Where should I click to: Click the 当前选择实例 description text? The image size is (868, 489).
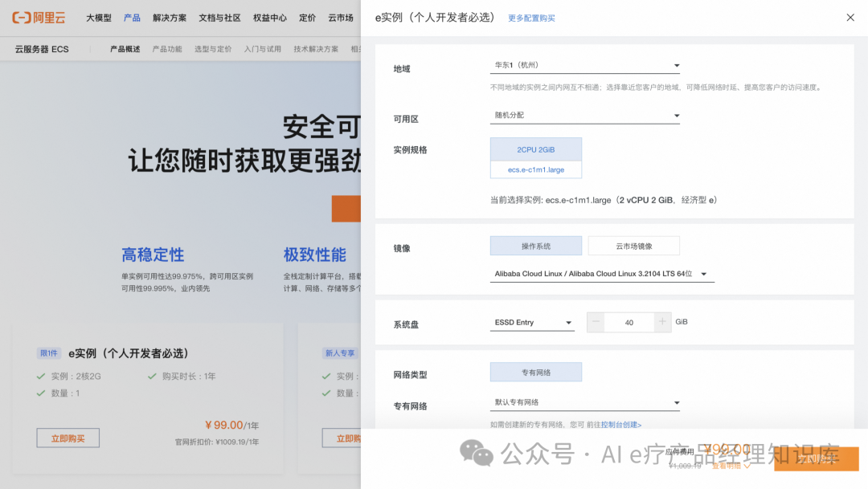(x=604, y=200)
